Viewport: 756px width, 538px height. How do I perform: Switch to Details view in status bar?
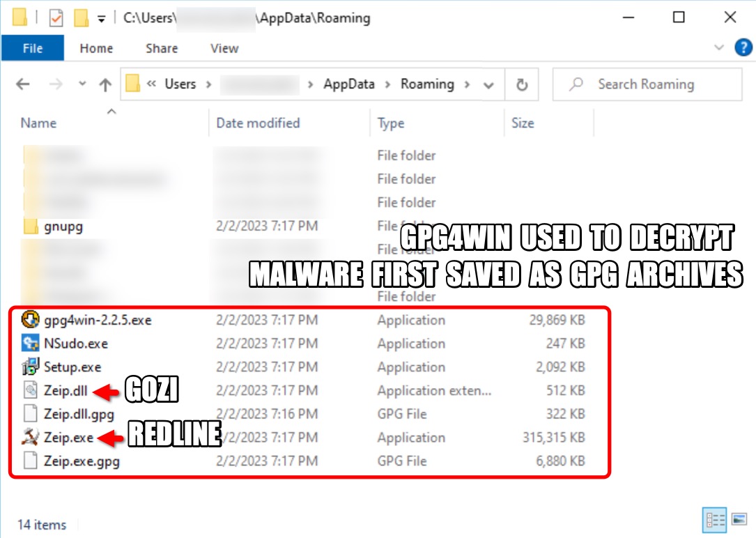click(715, 520)
